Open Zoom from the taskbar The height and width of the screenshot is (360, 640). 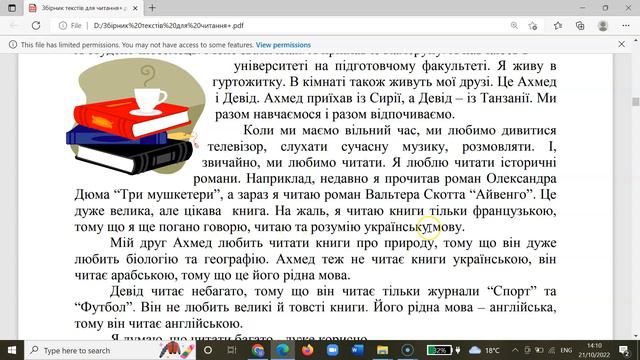(x=333, y=350)
